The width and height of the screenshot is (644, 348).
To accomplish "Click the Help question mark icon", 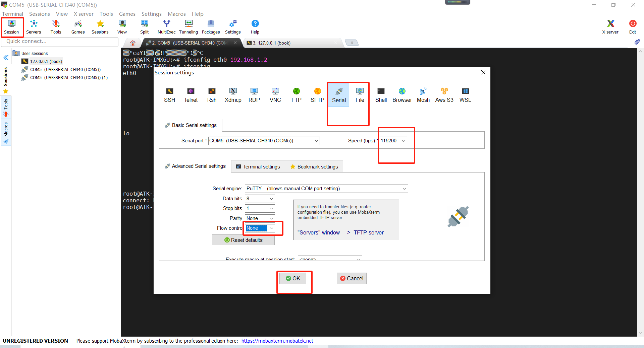I will pos(255,27).
